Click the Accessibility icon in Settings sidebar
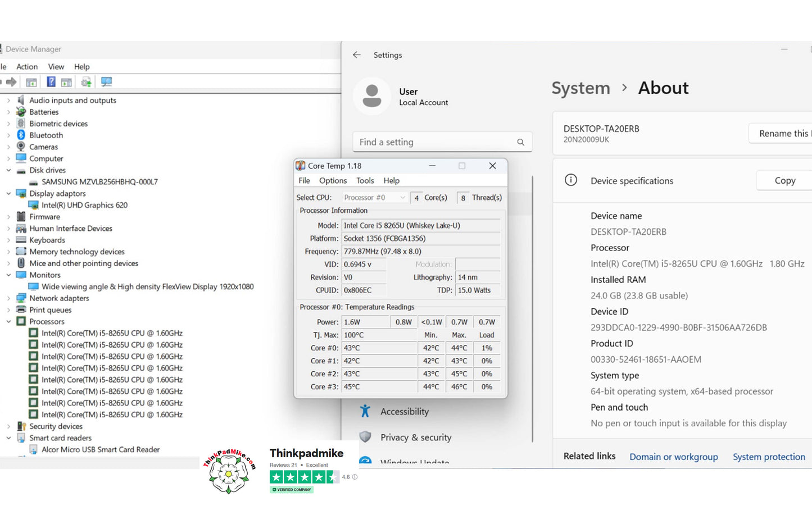 (365, 411)
